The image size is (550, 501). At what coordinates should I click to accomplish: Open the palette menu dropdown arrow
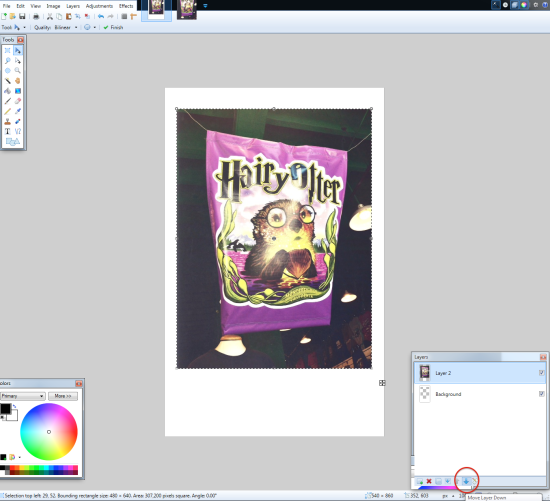coord(19,457)
